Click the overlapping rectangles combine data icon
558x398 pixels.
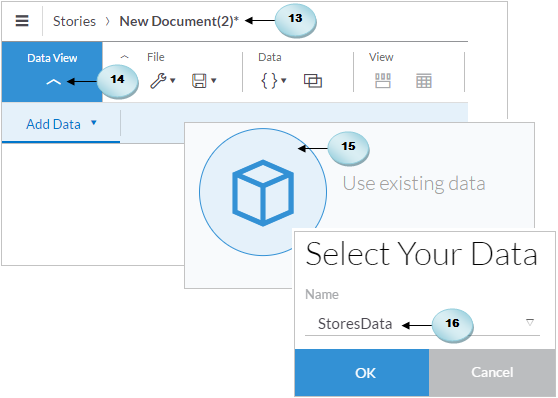pos(313,81)
